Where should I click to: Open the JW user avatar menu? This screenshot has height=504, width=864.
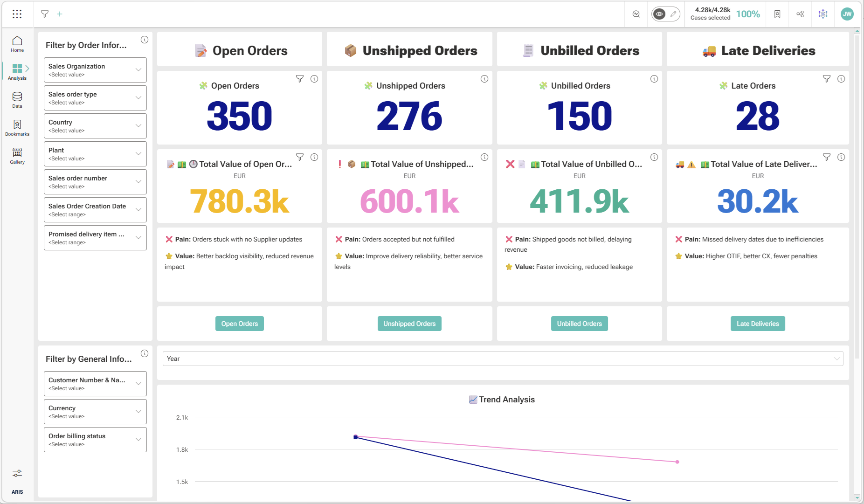coord(847,14)
